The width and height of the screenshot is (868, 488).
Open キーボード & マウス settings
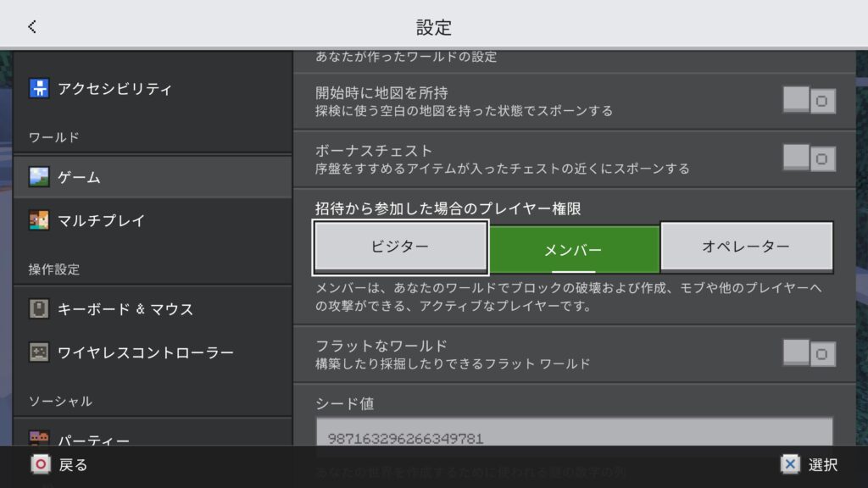coord(153,308)
